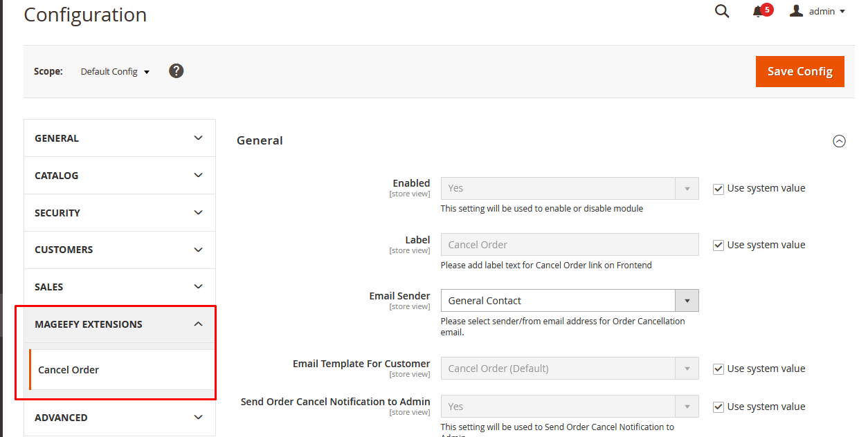This screenshot has width=868, height=437.
Task: Uncheck Use system value for Label
Action: pyautogui.click(x=718, y=245)
